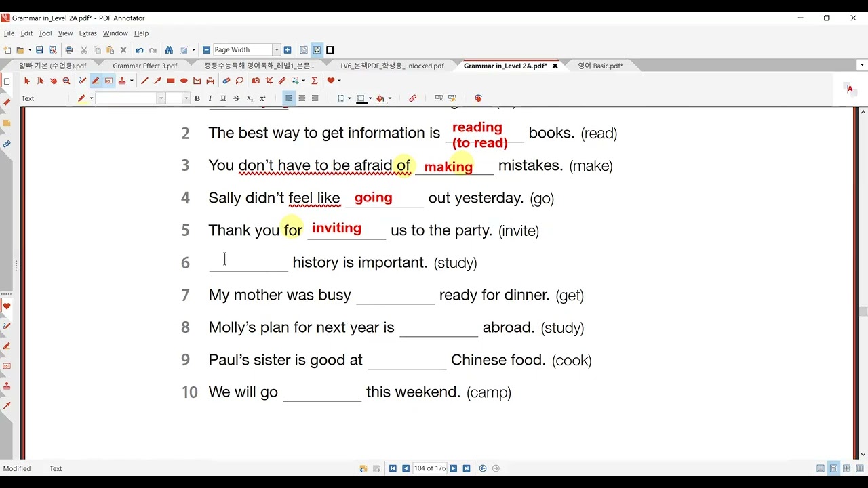Image resolution: width=868 pixels, height=488 pixels.
Task: Switch to LV6_본책PDF_학생용_unlocked.pdf tab
Action: pos(392,66)
